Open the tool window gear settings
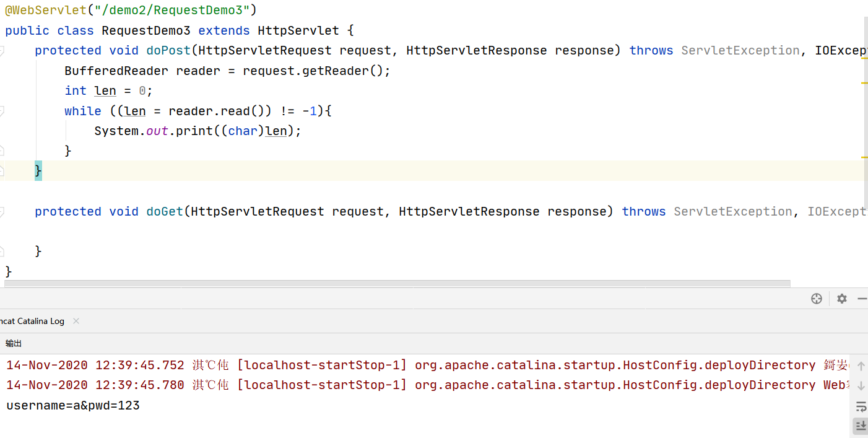The width and height of the screenshot is (868, 438). (x=841, y=299)
